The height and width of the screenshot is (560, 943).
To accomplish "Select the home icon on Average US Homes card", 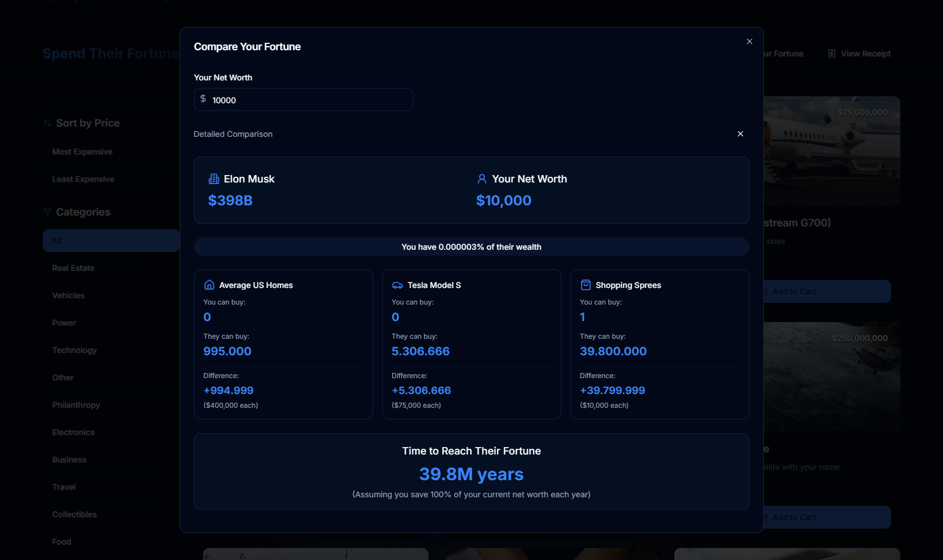I will [209, 285].
